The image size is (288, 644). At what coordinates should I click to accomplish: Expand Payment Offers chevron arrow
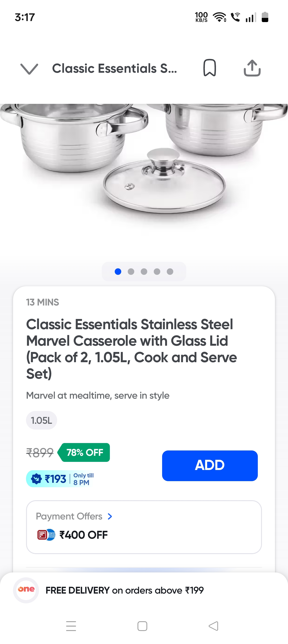click(110, 516)
